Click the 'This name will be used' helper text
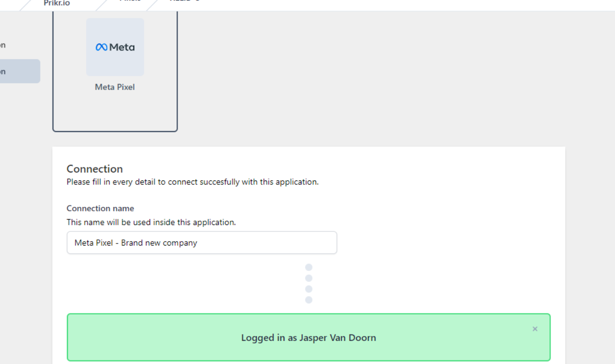 tap(151, 222)
